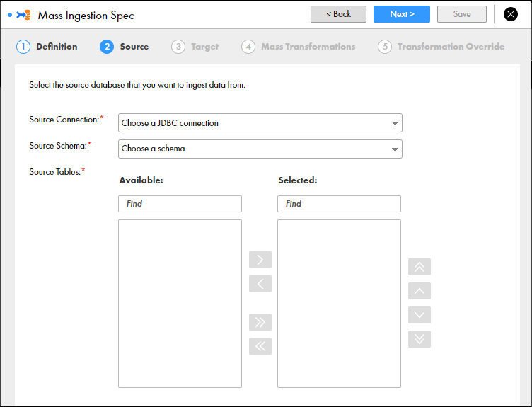Move selected table up one position

pyautogui.click(x=420, y=291)
